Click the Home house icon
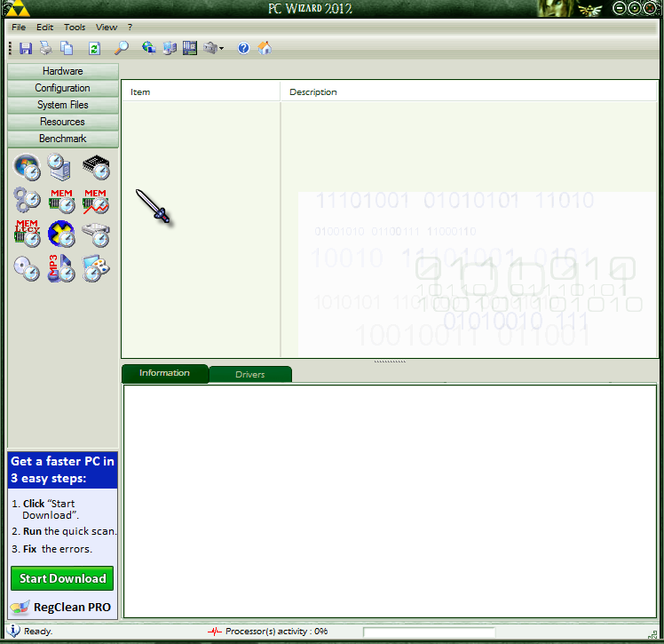The height and width of the screenshot is (644, 664). tap(265, 48)
